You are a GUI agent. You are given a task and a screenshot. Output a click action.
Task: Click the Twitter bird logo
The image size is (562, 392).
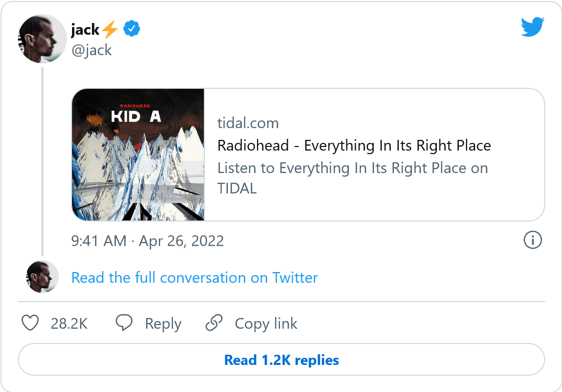coord(532,27)
